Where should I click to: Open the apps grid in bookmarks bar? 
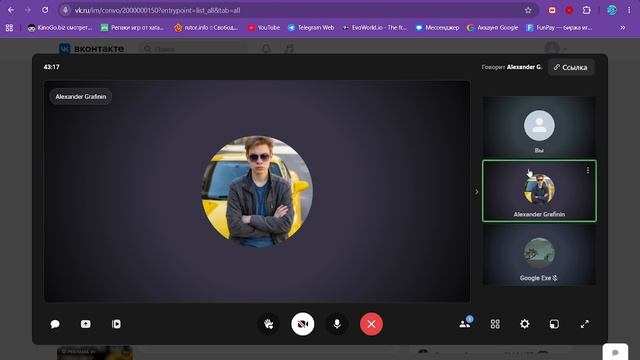point(9,28)
